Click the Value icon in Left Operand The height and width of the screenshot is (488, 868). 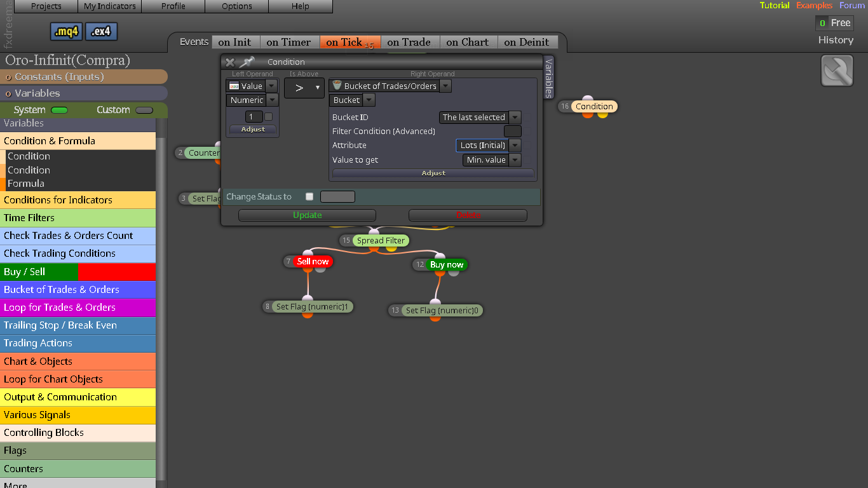click(234, 86)
